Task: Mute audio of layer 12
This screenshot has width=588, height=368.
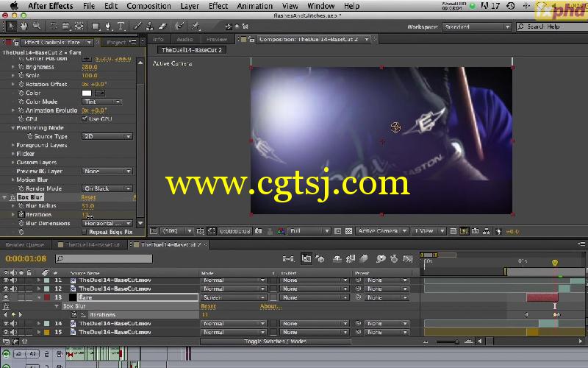Action: tap(13, 289)
